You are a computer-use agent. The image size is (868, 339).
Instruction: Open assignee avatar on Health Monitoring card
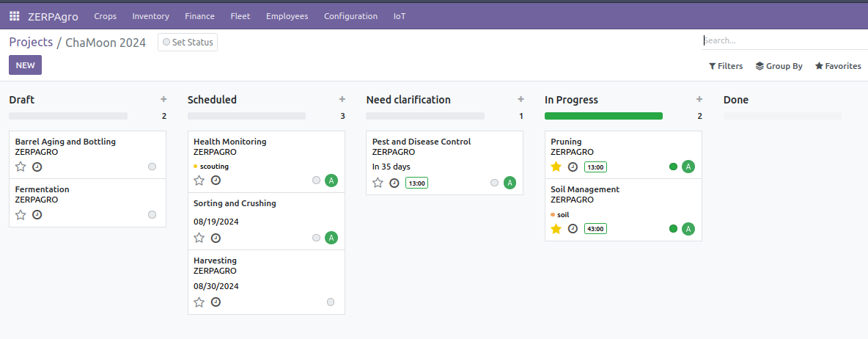point(331,180)
